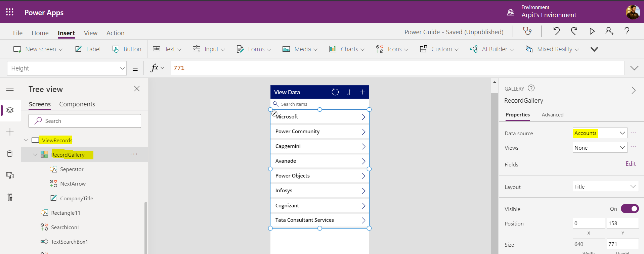Viewport: 644px width, 254px height.
Task: Click the refresh icon in View Data header
Action: point(335,92)
